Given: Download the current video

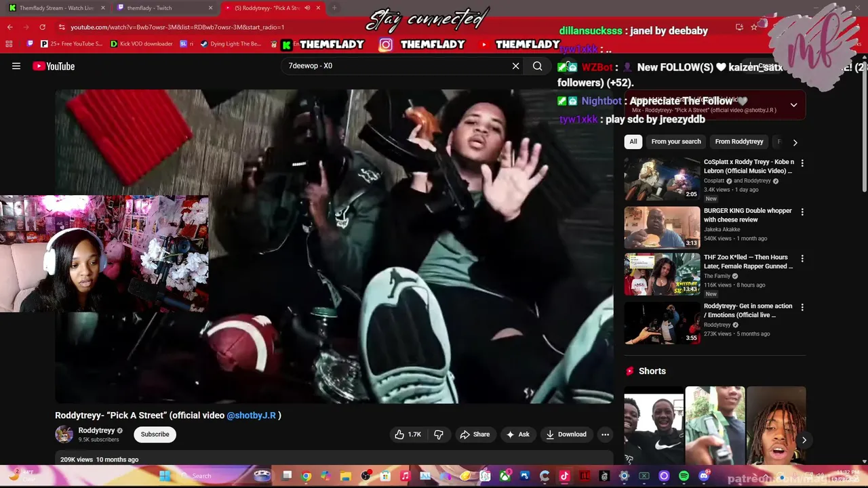Looking at the screenshot, I should pyautogui.click(x=566, y=434).
